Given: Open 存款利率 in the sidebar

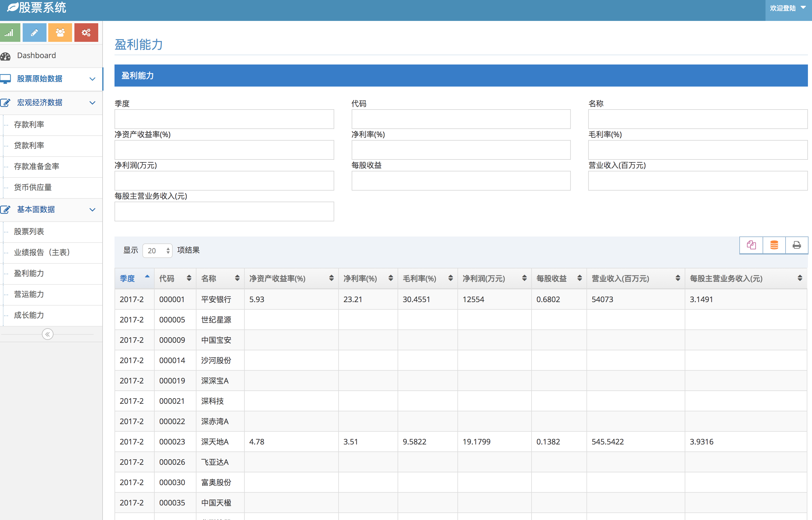Looking at the screenshot, I should (29, 125).
